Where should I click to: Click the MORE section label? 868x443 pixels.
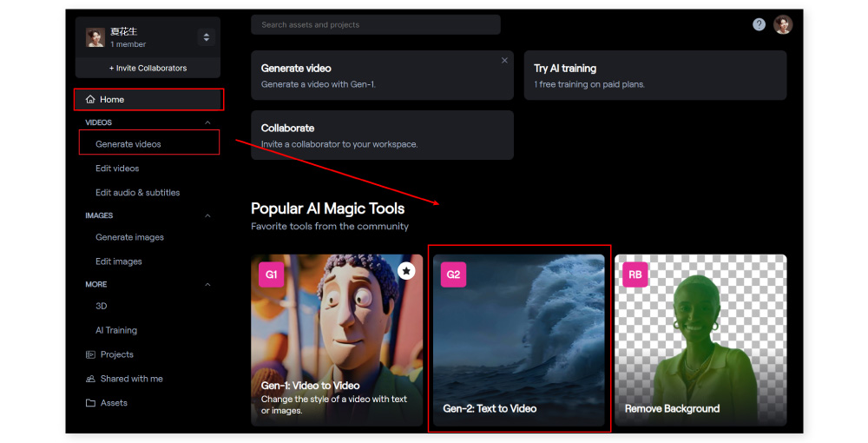point(96,284)
